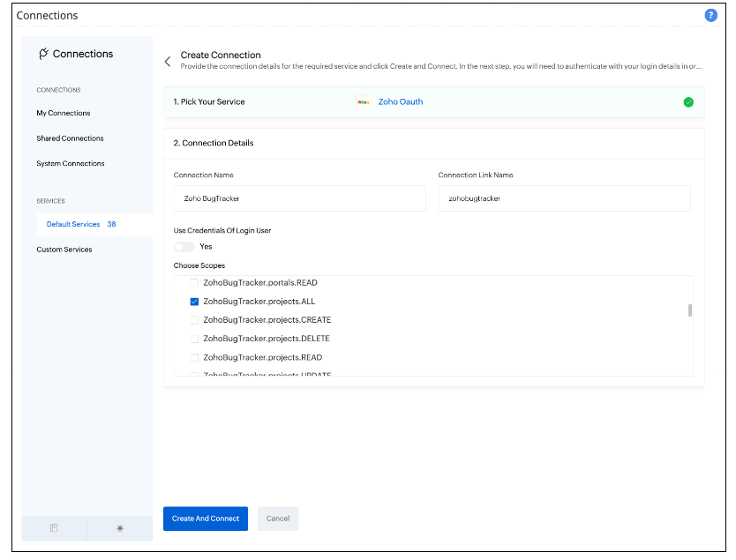Uncheck ZohoBugTracker.projects.ALL scope
The image size is (736, 560).
pyautogui.click(x=194, y=302)
